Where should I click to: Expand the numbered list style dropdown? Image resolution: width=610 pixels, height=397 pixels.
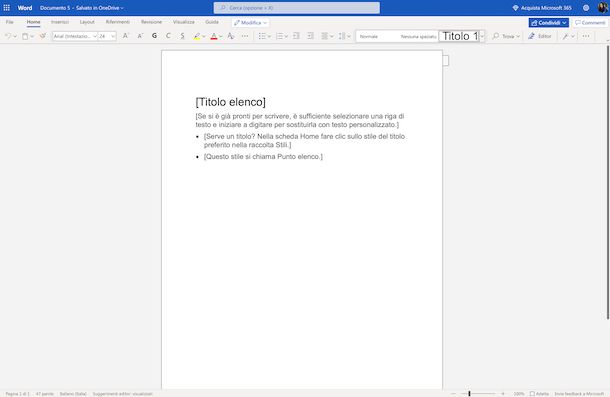[286, 36]
